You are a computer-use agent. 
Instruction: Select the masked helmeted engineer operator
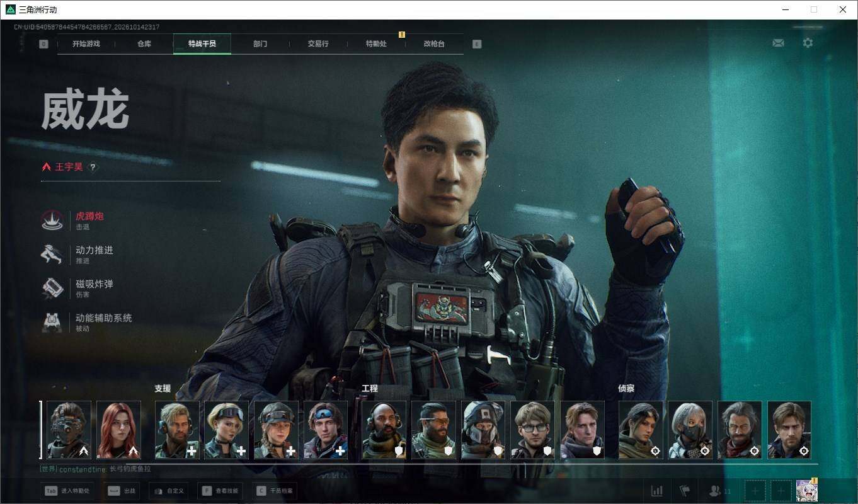pyautogui.click(x=483, y=430)
